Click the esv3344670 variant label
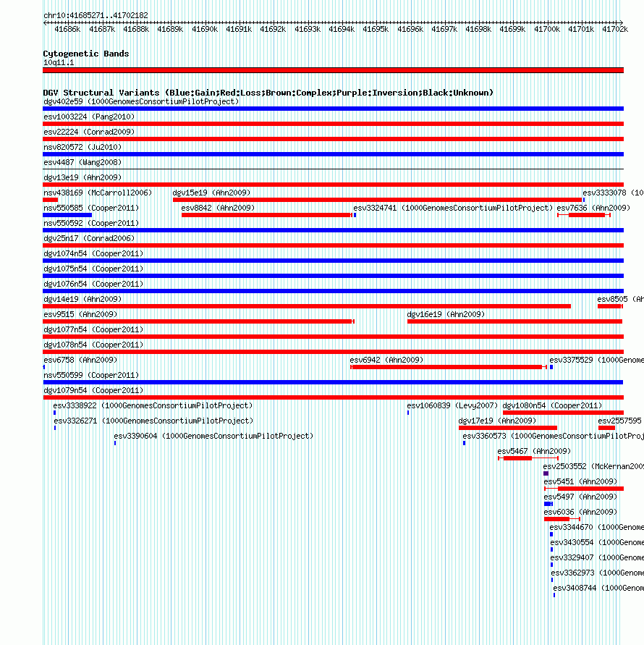 [597, 528]
